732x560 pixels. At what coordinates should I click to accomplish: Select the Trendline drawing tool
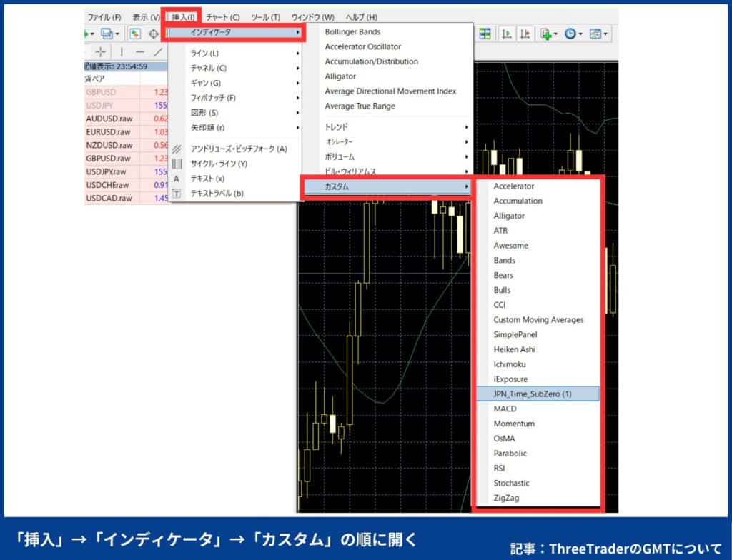[x=158, y=52]
